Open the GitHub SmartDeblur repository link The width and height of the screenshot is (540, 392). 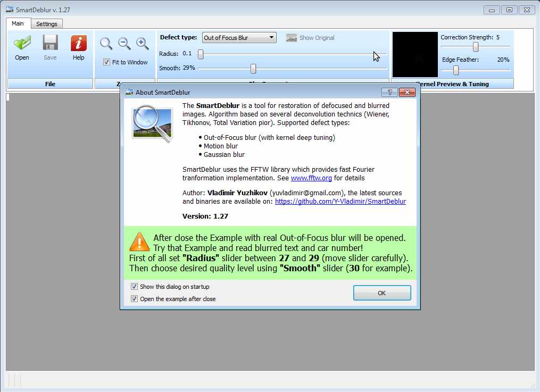coord(340,202)
